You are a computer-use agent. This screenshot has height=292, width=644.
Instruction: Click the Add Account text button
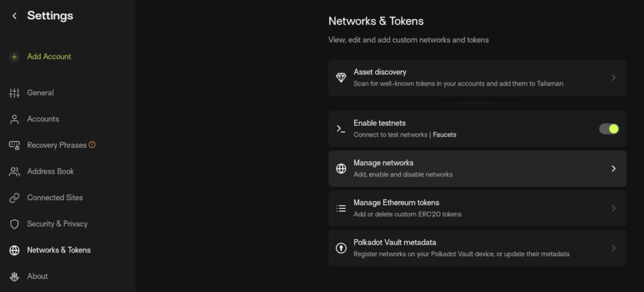49,57
